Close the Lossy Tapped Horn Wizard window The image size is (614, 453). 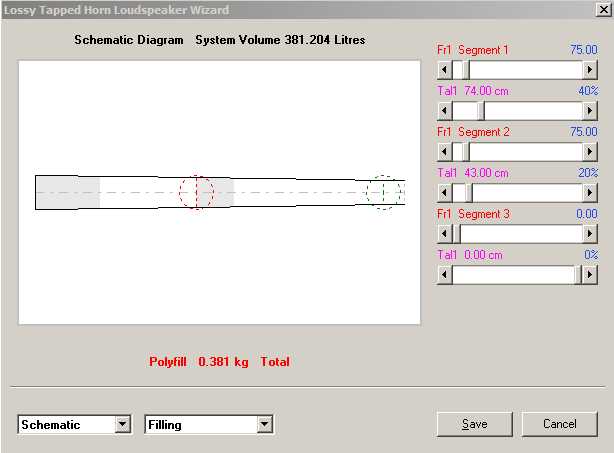tap(603, 10)
